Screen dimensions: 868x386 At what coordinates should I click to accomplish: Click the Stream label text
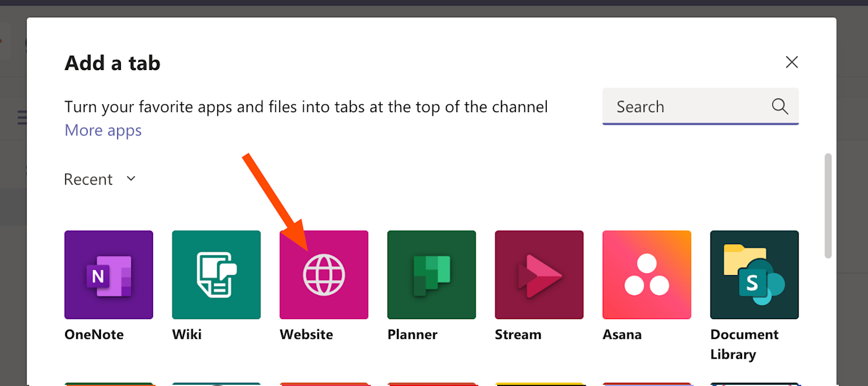[x=518, y=335]
